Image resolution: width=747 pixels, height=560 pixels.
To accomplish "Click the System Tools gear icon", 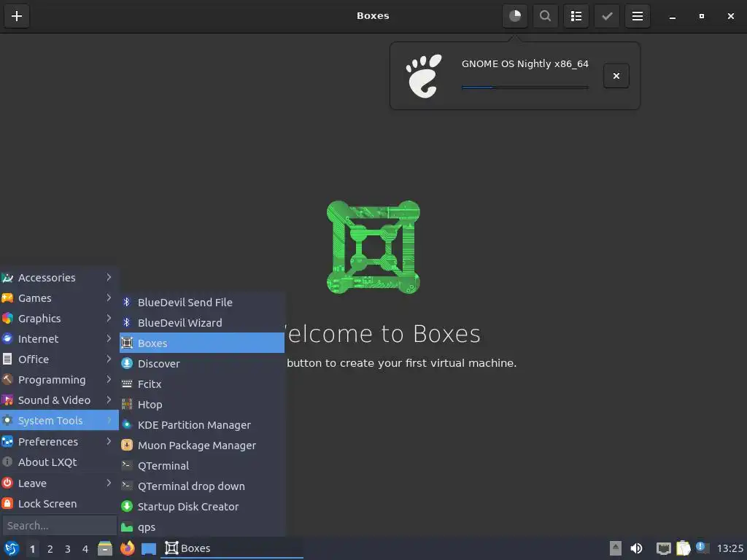I will coord(7,421).
